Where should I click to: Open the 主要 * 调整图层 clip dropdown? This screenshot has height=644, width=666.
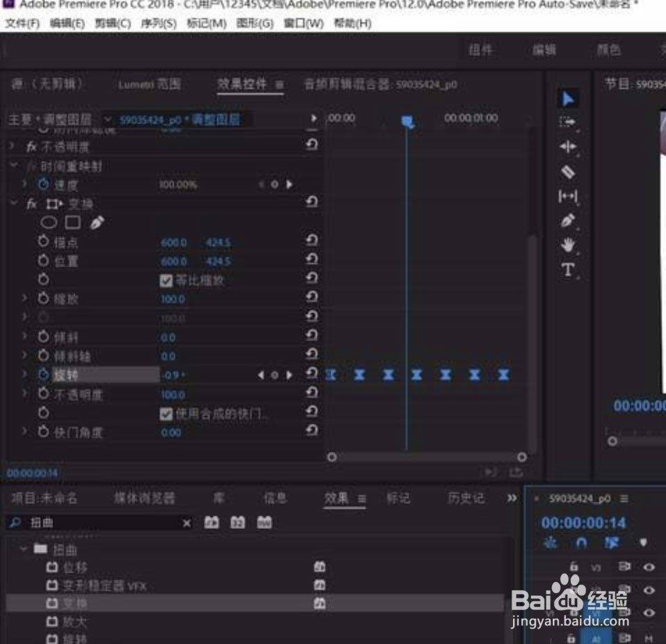tap(108, 120)
